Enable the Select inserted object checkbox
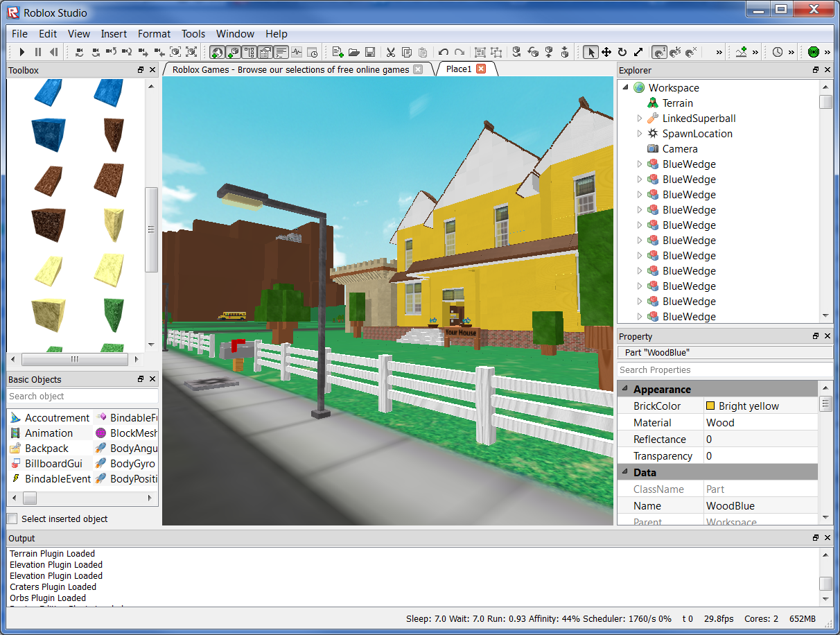 [x=12, y=519]
